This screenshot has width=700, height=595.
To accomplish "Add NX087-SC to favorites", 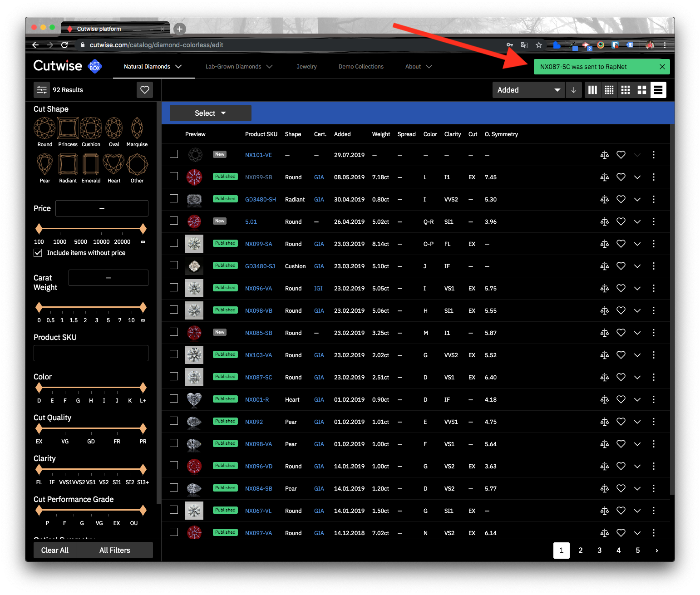I will pos(621,377).
